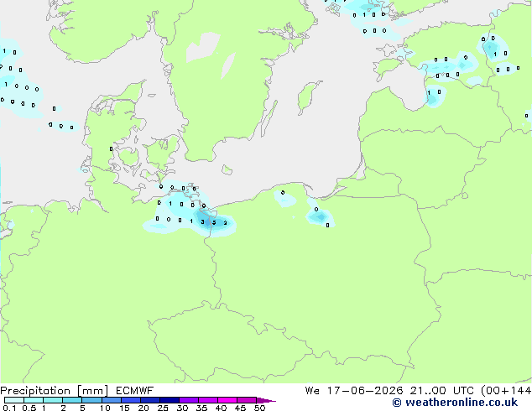This screenshot has width=532, height=411.
Task: Click the 'Precipitation [mm]' title text
Action: point(54,391)
